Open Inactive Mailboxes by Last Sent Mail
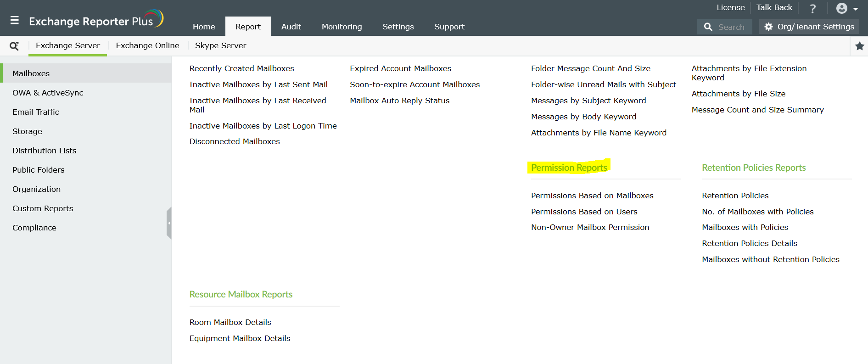The width and height of the screenshot is (868, 364). coord(258,84)
